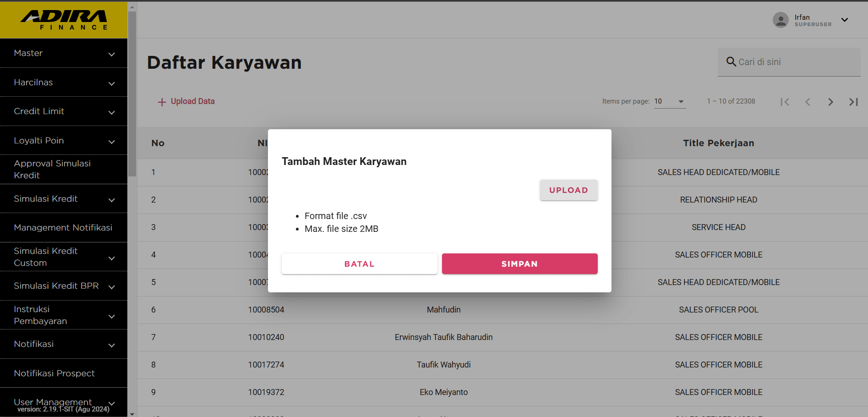The width and height of the screenshot is (868, 417).
Task: Open Notifikasi Prospect menu item
Action: coord(64,373)
